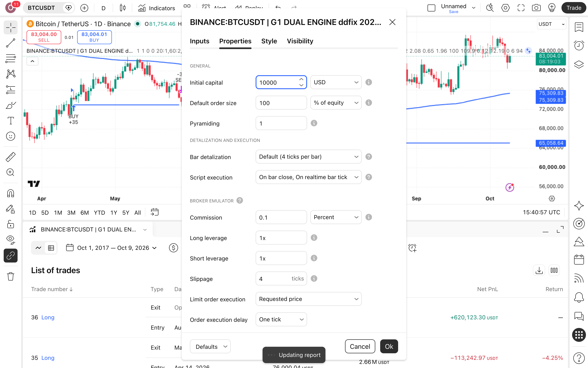Open the USD currency dropdown

click(x=336, y=82)
